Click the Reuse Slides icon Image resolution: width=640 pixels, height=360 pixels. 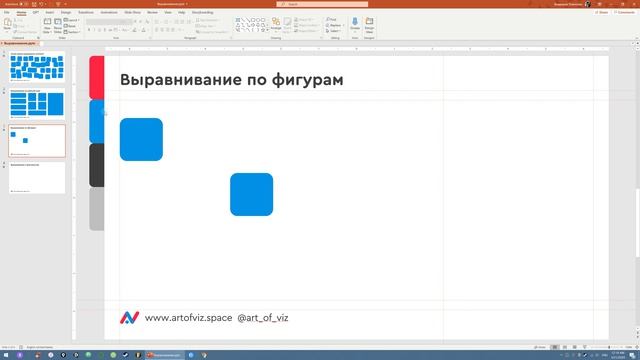click(58, 22)
